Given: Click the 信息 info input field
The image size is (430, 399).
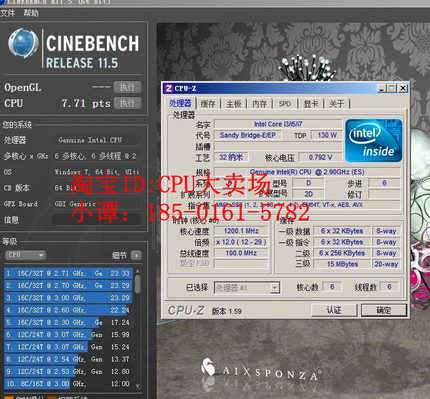Looking at the screenshot, I should coord(96,220).
